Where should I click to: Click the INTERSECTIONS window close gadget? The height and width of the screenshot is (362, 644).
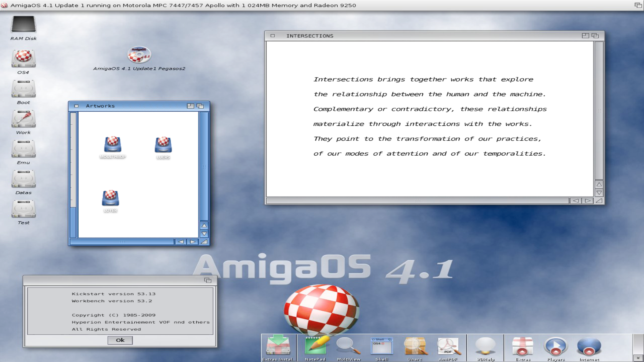pos(273,36)
